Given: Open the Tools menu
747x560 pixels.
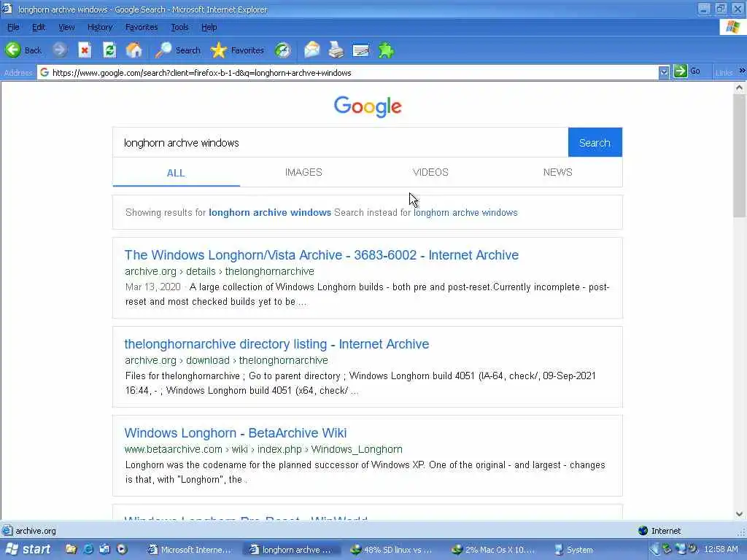Looking at the screenshot, I should (x=179, y=27).
